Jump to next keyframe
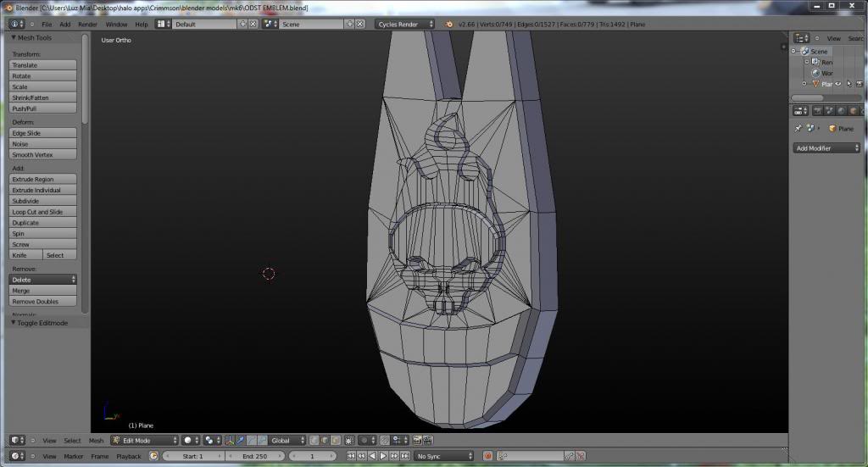868x467 pixels. [x=394, y=456]
